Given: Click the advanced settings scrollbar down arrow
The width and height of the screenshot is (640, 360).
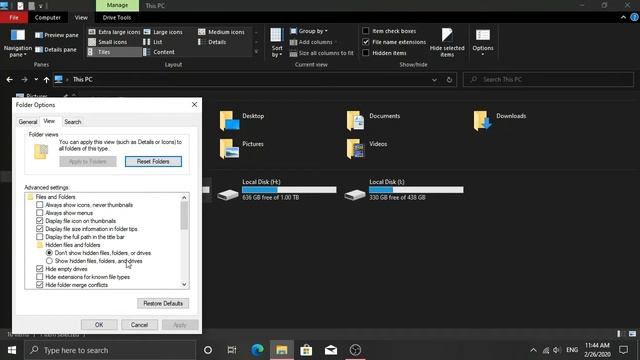Looking at the screenshot, I should tap(184, 284).
